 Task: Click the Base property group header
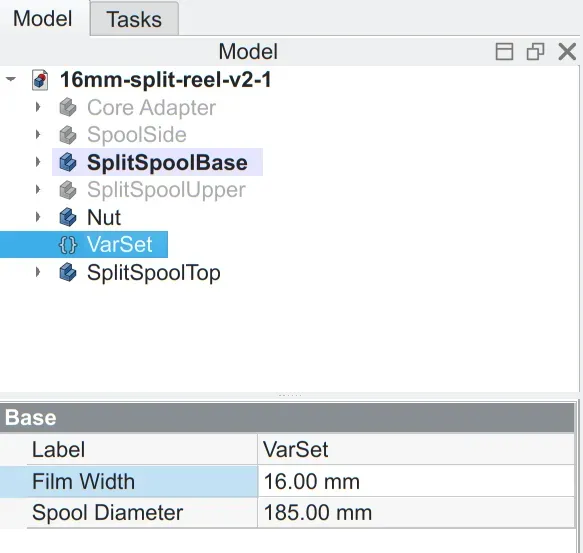point(287,417)
